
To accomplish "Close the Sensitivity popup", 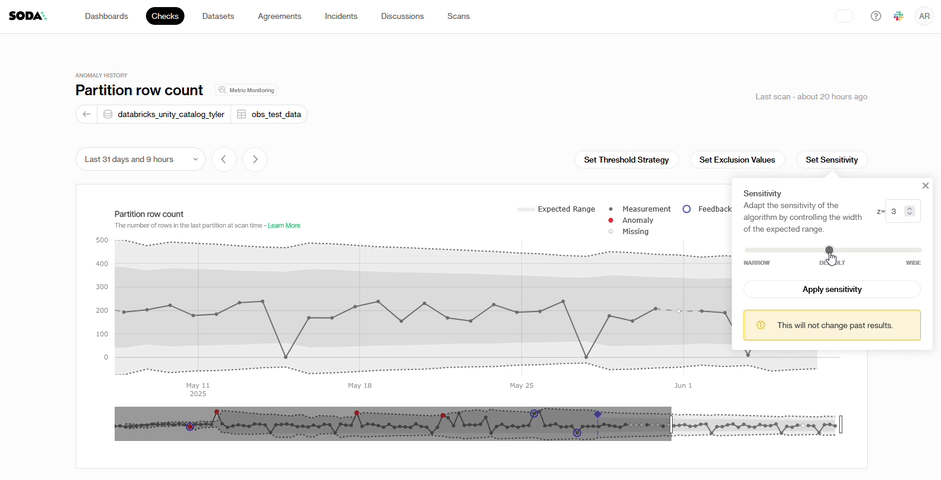I will coord(925,186).
